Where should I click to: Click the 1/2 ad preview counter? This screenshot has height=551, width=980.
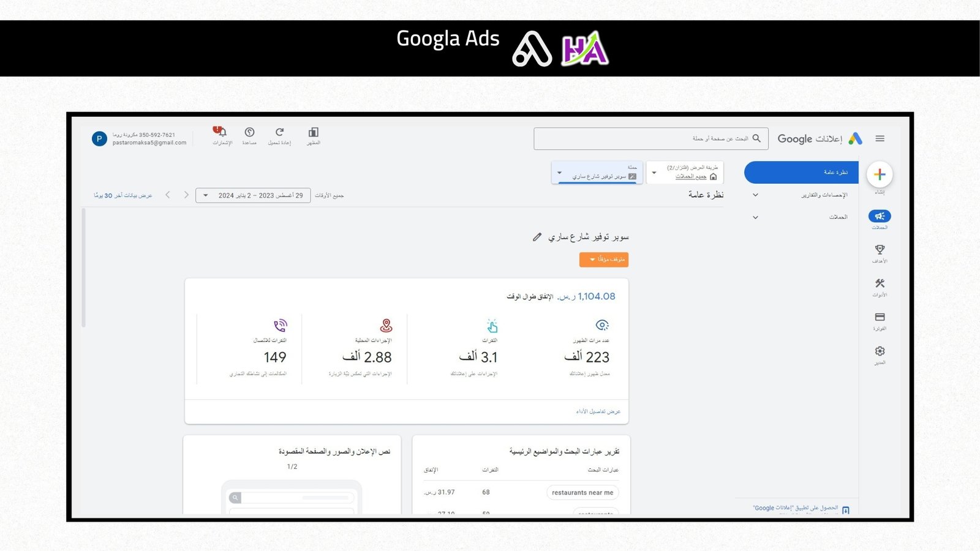[292, 467]
